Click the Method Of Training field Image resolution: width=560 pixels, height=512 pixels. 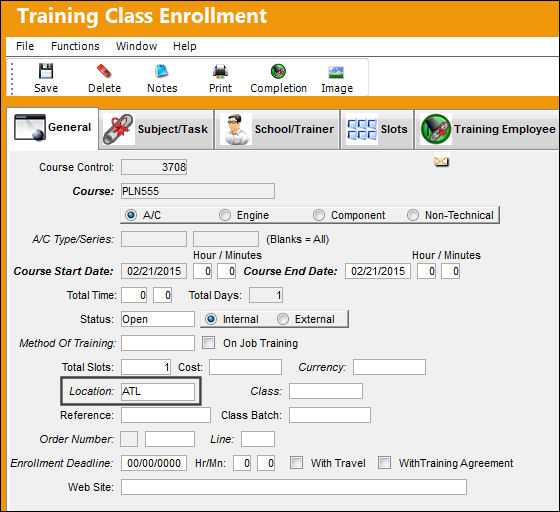click(158, 343)
